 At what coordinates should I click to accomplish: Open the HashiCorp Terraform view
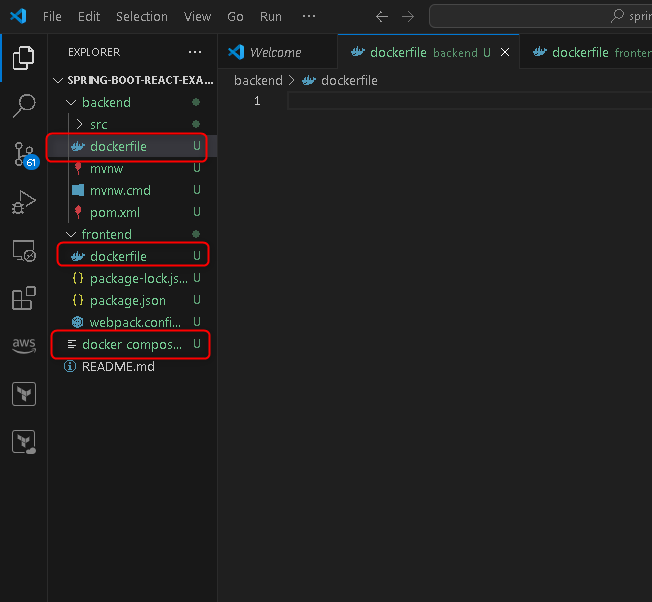24,394
